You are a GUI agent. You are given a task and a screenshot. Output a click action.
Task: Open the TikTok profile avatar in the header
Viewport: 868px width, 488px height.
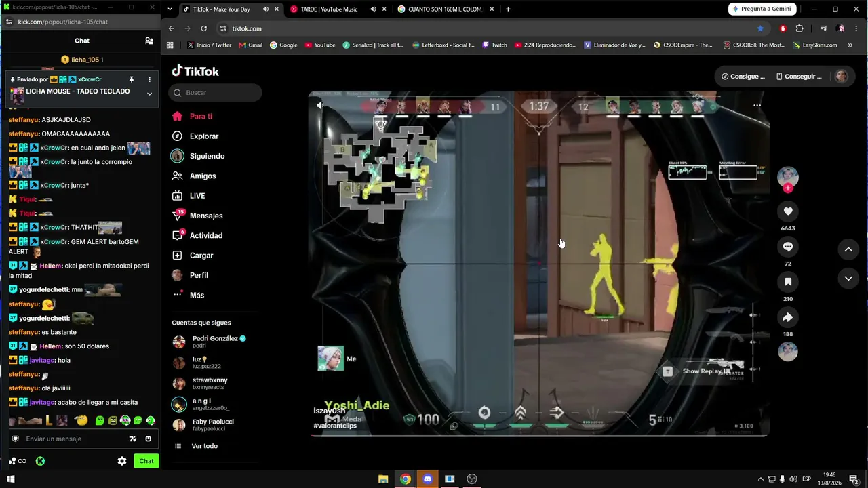tap(841, 77)
